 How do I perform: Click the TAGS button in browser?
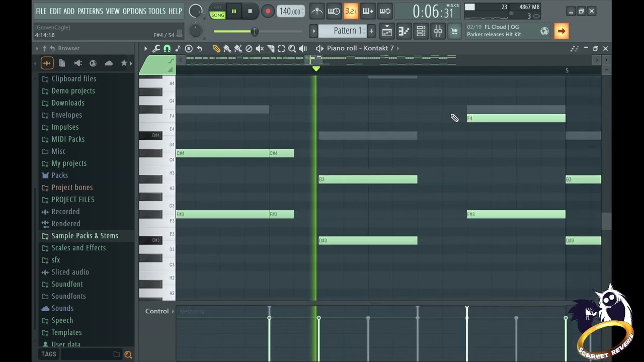[49, 354]
